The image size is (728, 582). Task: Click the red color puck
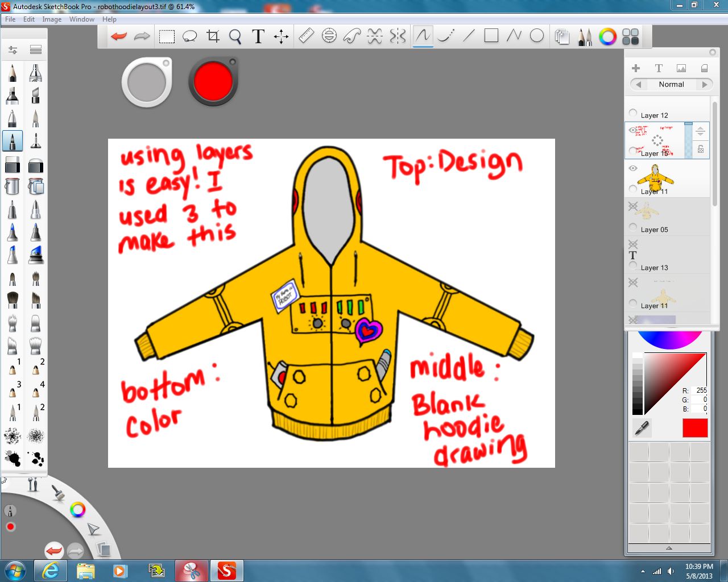[212, 81]
